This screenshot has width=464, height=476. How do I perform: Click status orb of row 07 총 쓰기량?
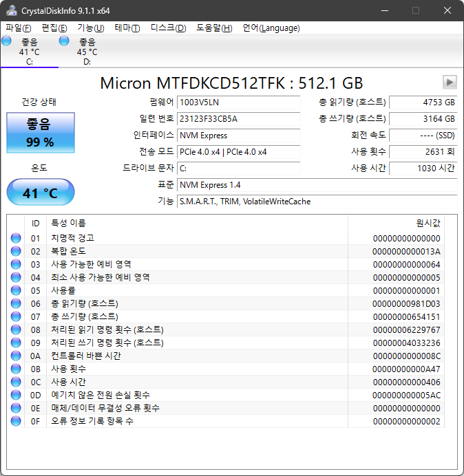[16, 316]
